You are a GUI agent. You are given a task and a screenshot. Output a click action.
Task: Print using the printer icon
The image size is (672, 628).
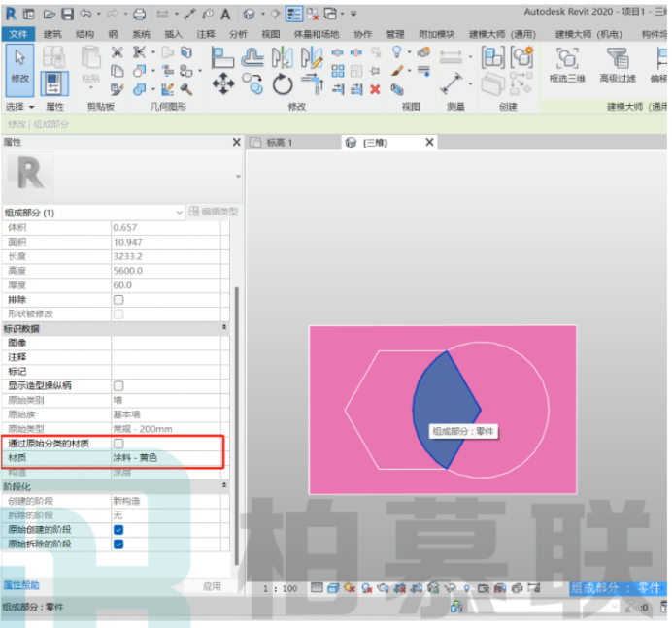[x=139, y=15]
